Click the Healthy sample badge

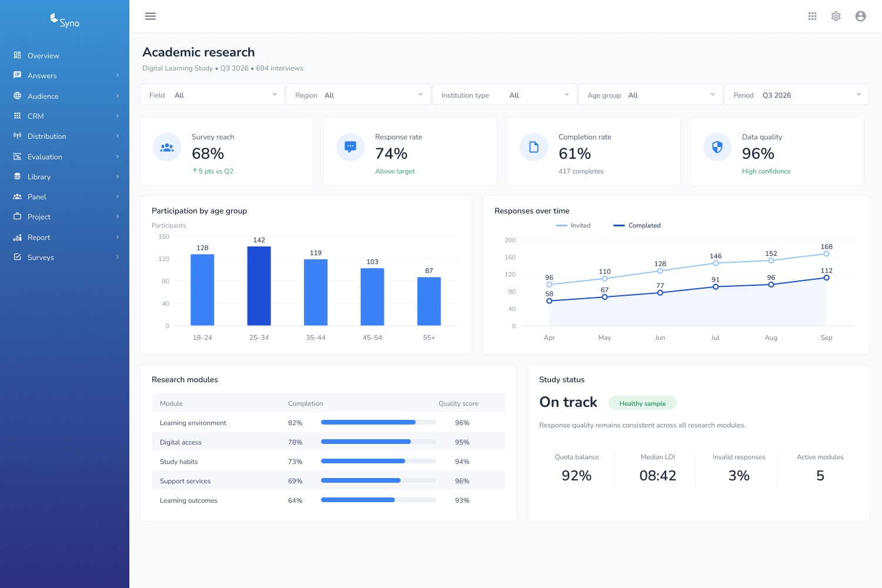(643, 403)
